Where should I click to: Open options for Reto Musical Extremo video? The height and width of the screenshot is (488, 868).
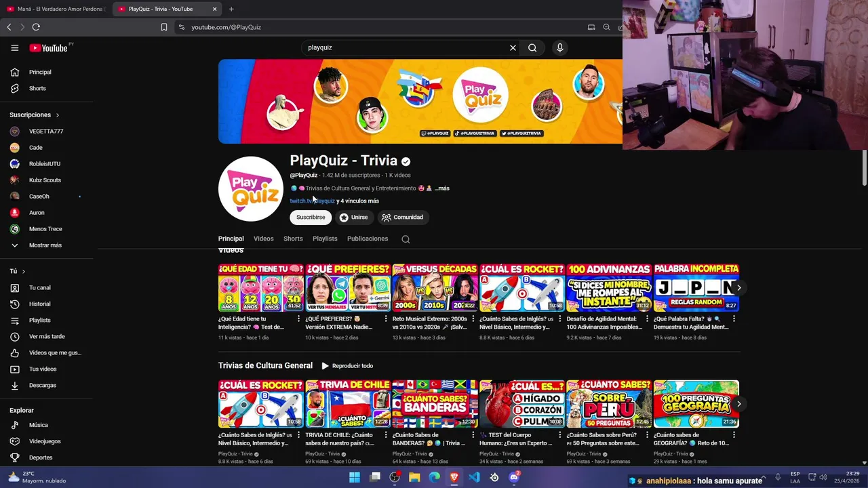pos(473,319)
